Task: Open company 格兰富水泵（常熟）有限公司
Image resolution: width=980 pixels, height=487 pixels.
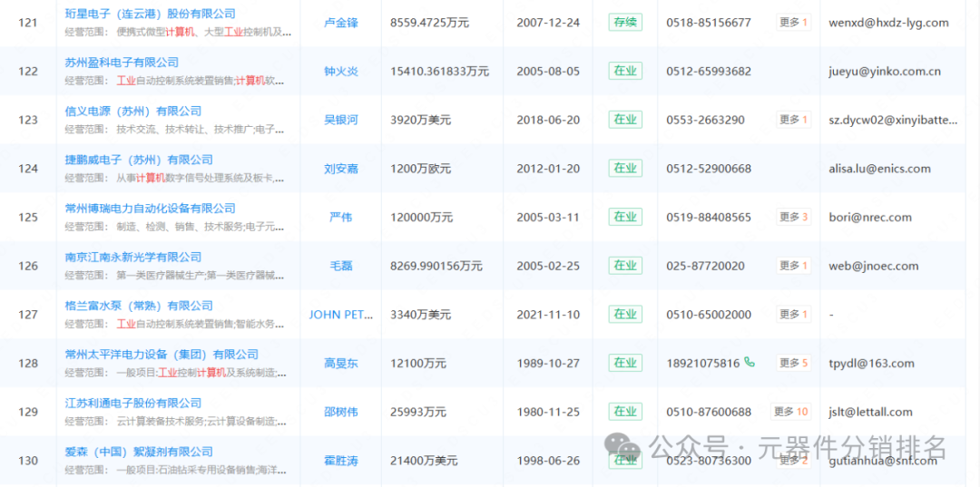Action: (x=139, y=306)
